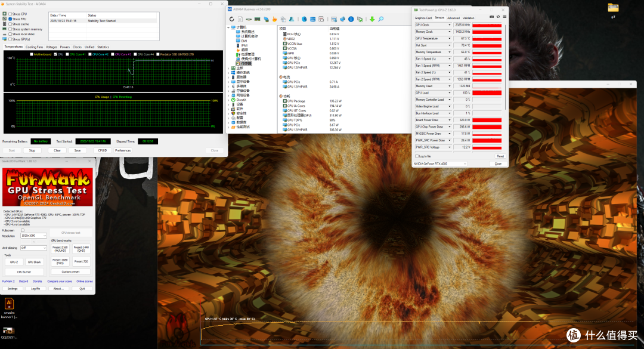Open the GPU-Z hamburger menu

pos(504,17)
